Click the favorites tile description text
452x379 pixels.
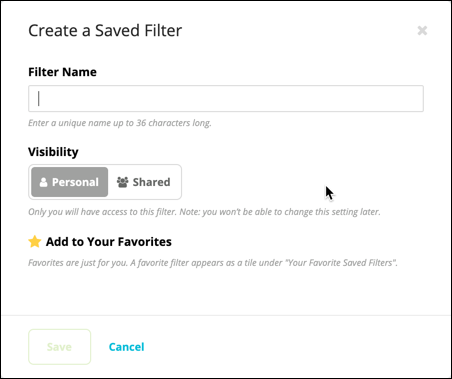click(x=213, y=263)
